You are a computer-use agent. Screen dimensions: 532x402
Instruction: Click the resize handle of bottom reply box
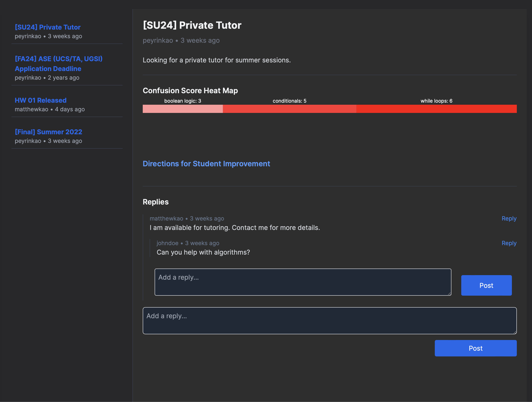coord(515,332)
